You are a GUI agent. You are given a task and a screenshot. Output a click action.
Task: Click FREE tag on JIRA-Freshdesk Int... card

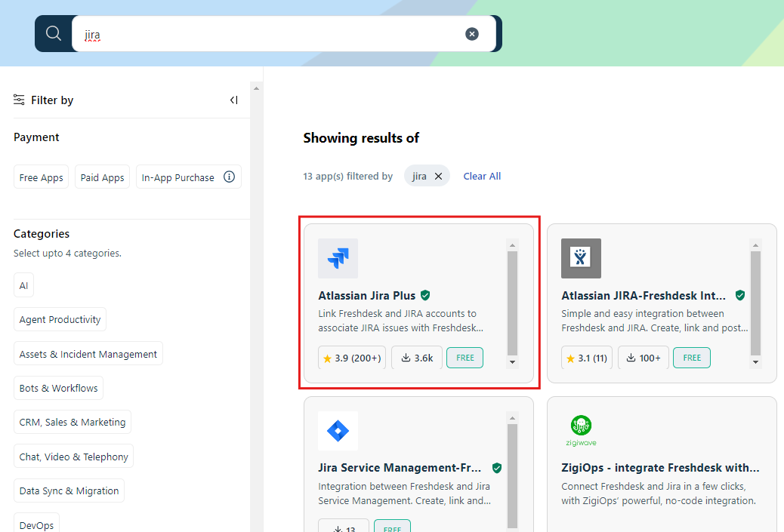(692, 358)
